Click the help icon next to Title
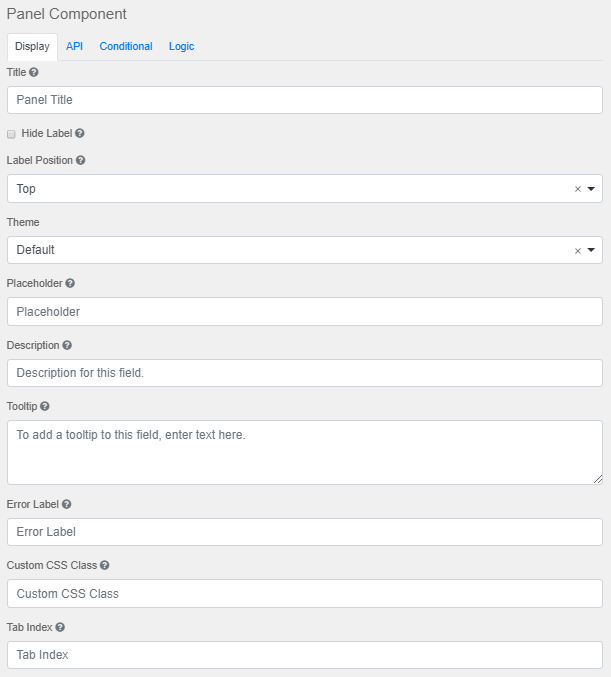Image resolution: width=611 pixels, height=677 pixels. (34, 73)
